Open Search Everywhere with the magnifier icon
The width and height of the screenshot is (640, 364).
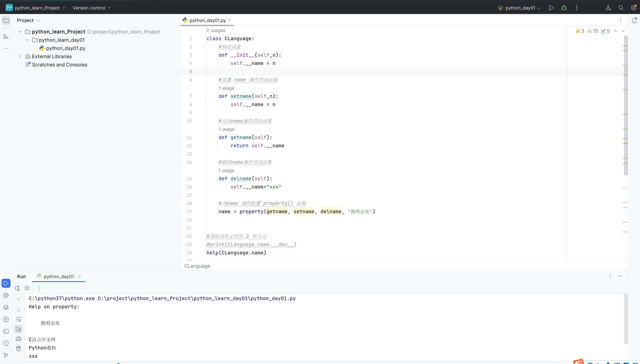coord(621,8)
